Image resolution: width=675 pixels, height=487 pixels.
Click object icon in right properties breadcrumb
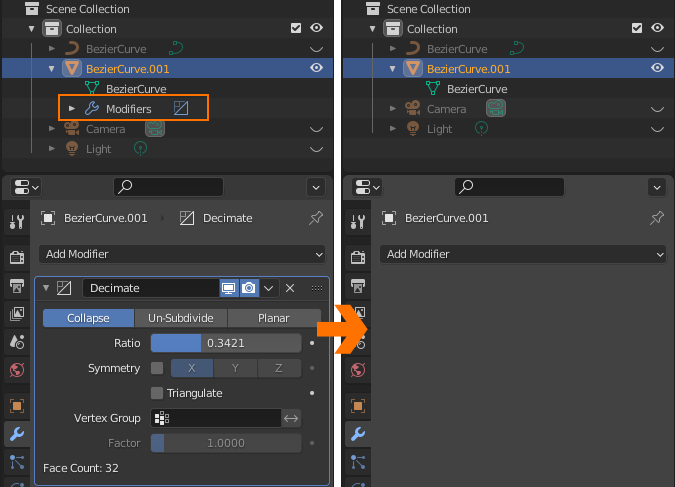[389, 218]
